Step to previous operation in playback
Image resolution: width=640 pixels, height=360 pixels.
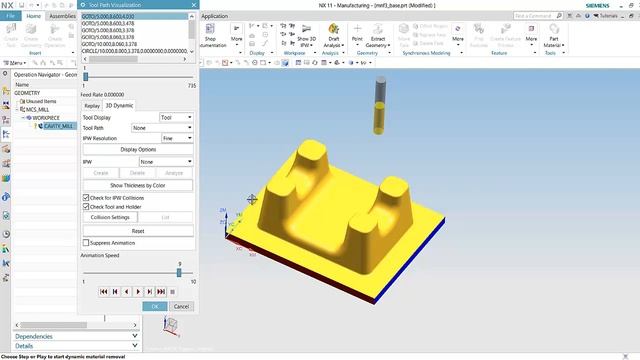click(115, 292)
